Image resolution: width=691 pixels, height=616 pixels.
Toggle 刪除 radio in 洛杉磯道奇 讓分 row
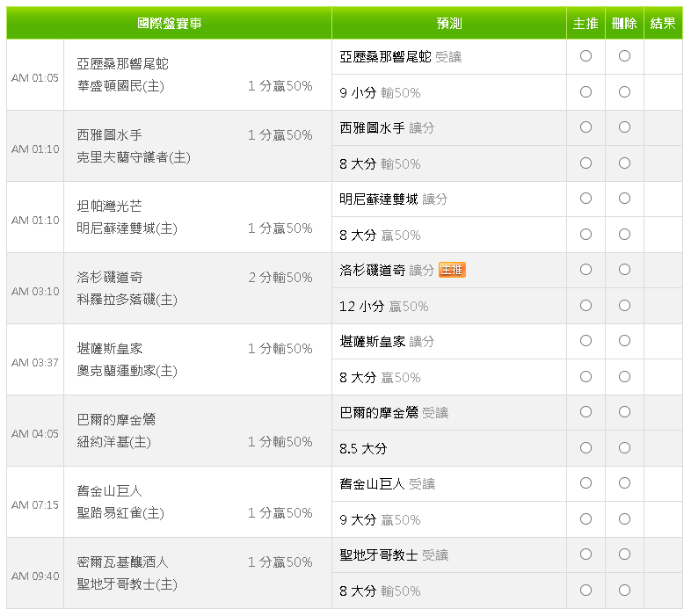[624, 270]
